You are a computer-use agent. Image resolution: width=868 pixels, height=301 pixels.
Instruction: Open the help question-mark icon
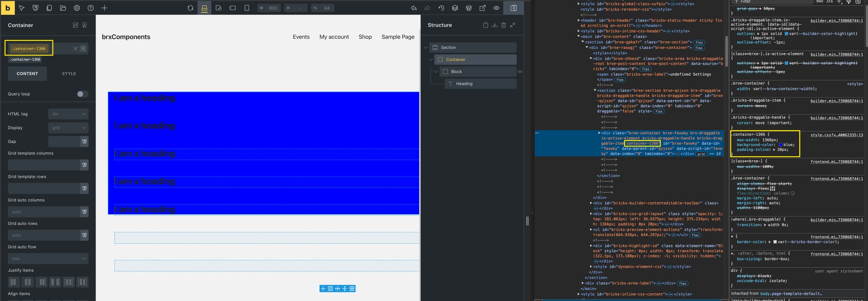[90, 8]
